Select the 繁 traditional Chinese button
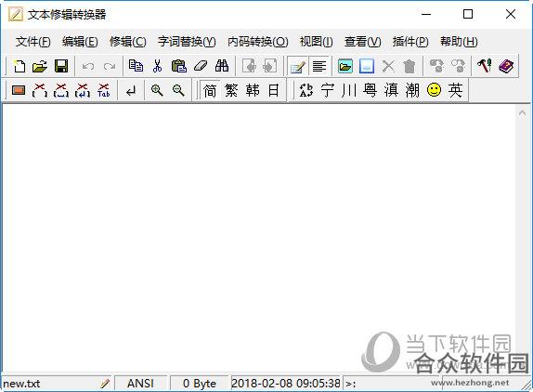This screenshot has width=533, height=392. pos(231,90)
